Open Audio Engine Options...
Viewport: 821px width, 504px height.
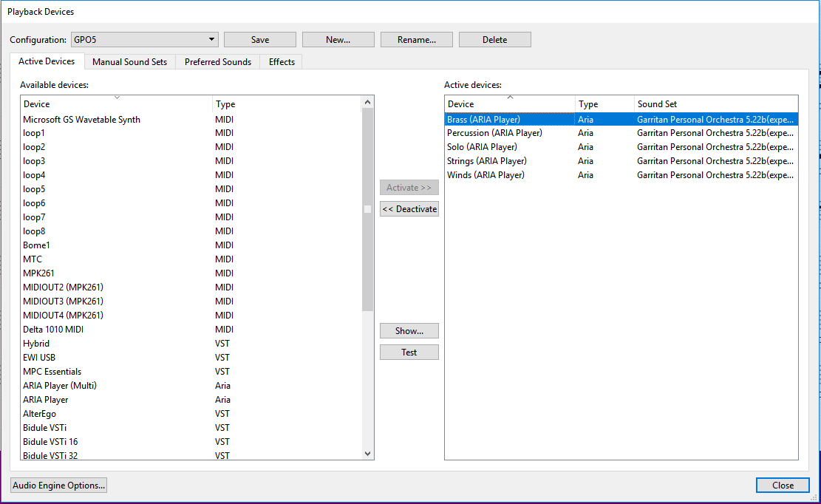click(x=59, y=486)
